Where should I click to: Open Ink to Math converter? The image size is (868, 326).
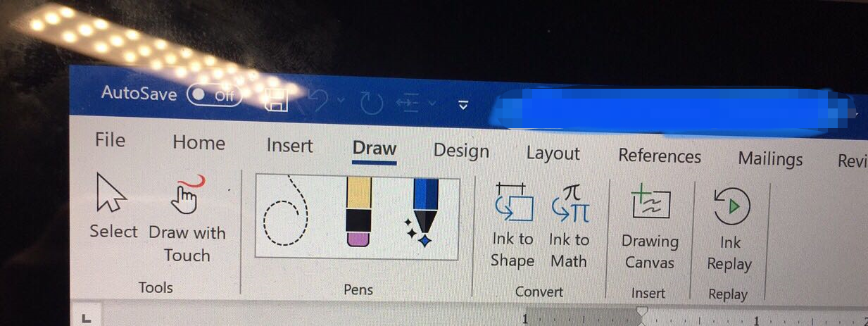point(569,225)
